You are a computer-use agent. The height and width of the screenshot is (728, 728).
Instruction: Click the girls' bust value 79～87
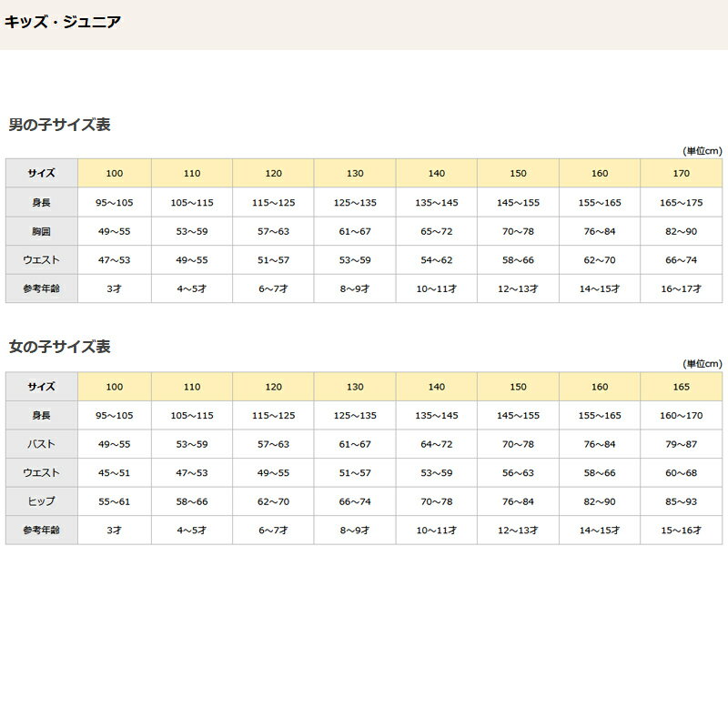pos(681,444)
